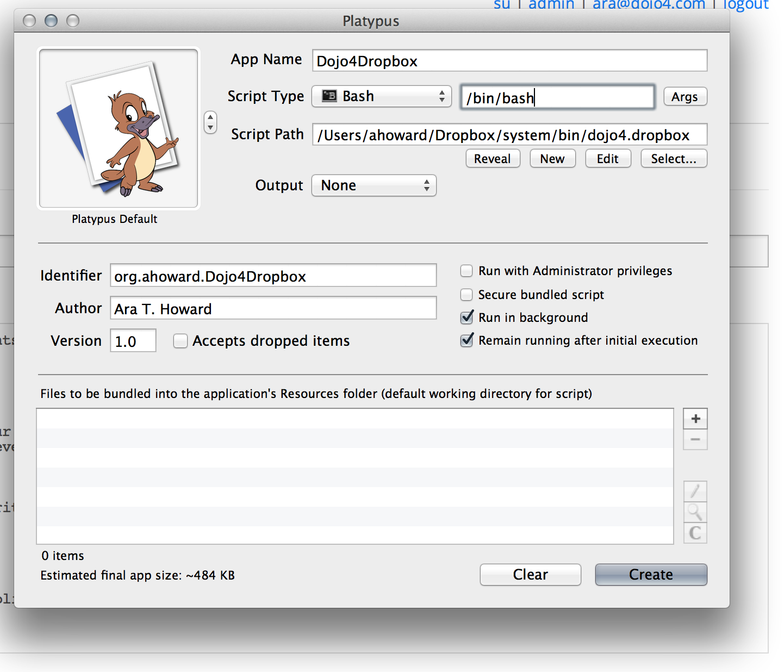Click the Edit script button
Screen dimensions: 784x672
608,159
